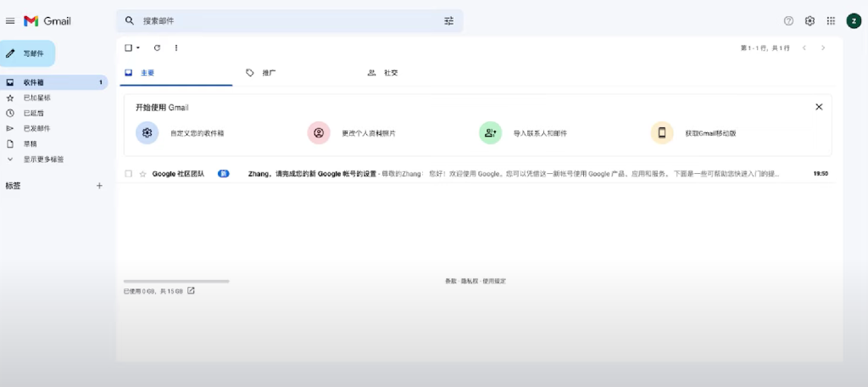Create a new label with plus icon

point(100,186)
